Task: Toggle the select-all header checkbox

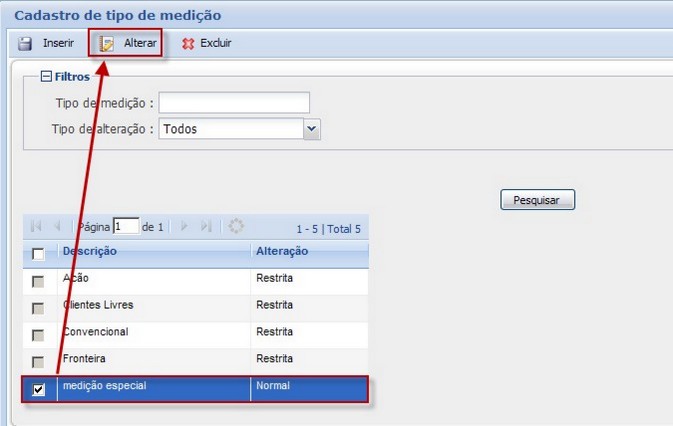Action: [x=39, y=253]
